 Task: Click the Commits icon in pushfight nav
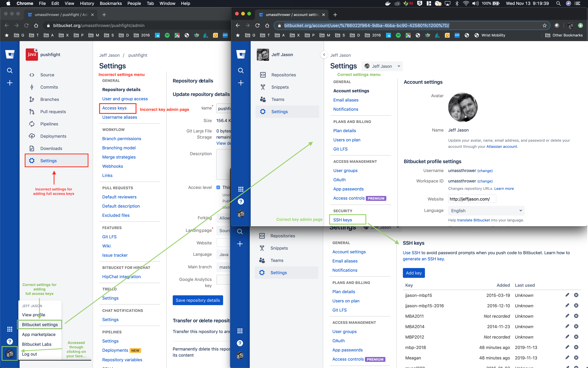(32, 87)
